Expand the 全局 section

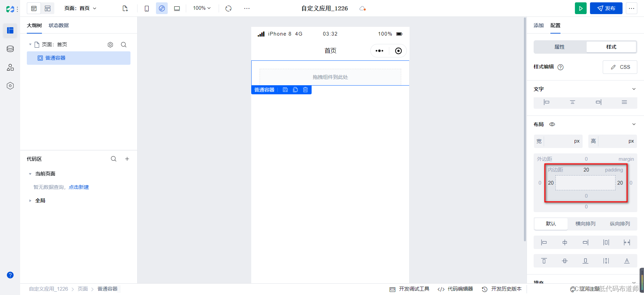tap(30, 201)
